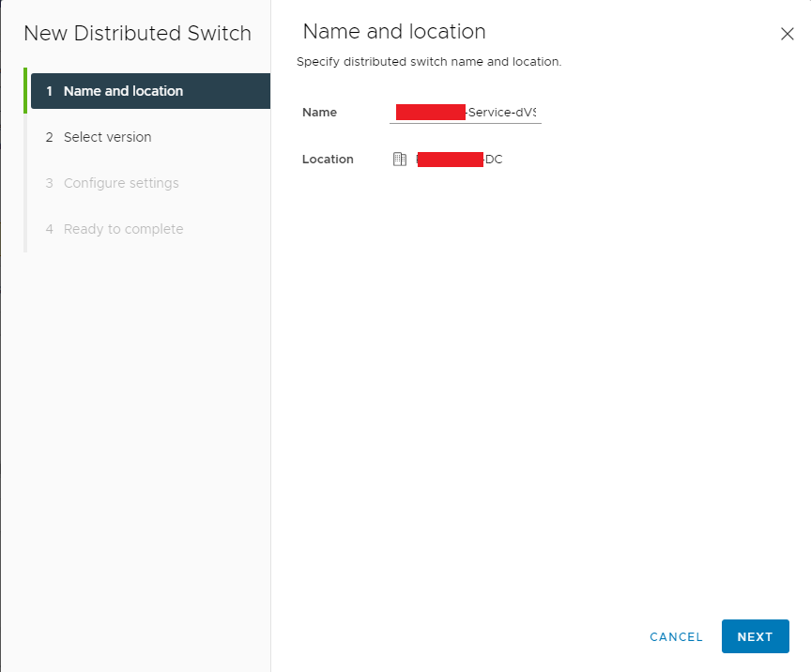Image resolution: width=811 pixels, height=672 pixels.
Task: Click the Name field label
Action: tap(319, 113)
